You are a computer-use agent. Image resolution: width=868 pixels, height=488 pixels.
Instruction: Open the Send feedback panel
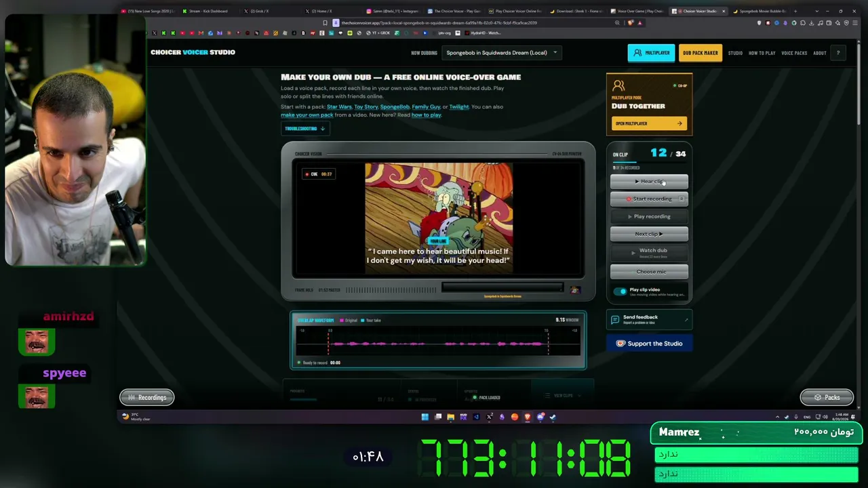[649, 319]
